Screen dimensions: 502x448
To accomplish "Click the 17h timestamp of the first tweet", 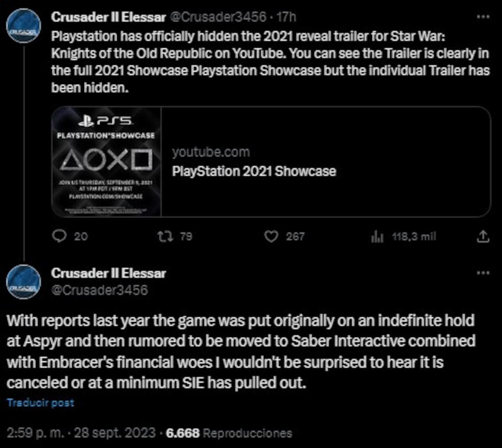I will coord(286,17).
